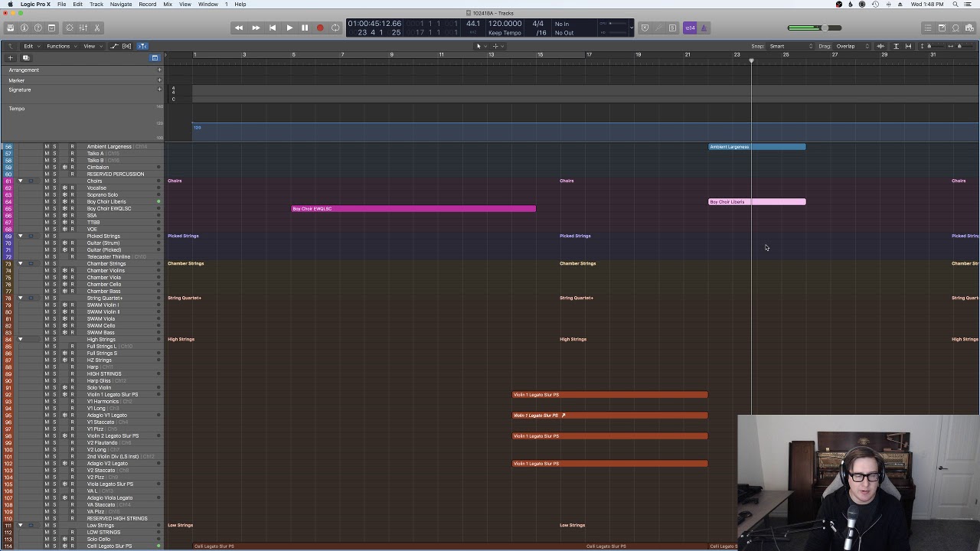The image size is (980, 551).
Task: Click the tempo field 120.0000
Action: coord(505,24)
